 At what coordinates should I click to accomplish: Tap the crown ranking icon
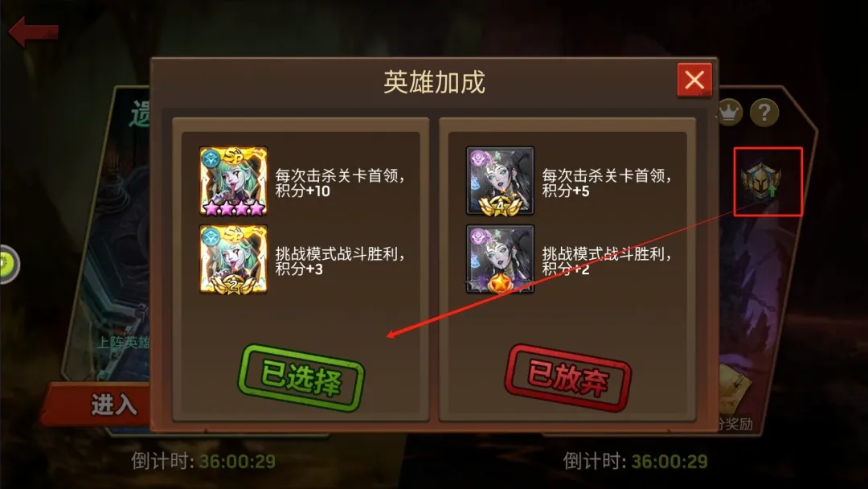click(x=730, y=113)
